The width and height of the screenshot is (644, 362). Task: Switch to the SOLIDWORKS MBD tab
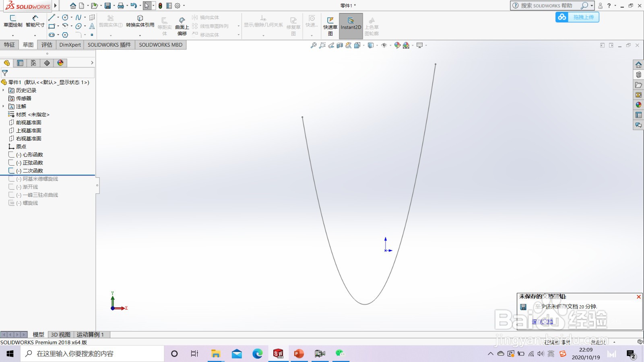(x=161, y=45)
